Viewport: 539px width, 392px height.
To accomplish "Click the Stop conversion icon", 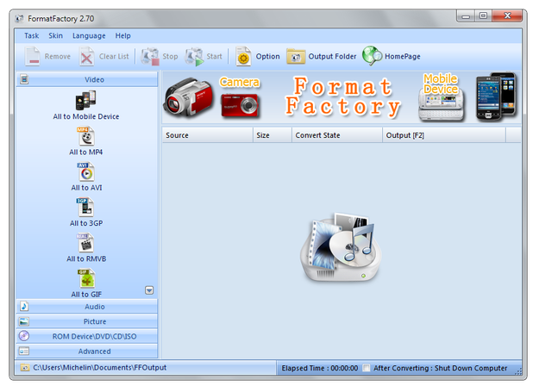I will point(150,56).
